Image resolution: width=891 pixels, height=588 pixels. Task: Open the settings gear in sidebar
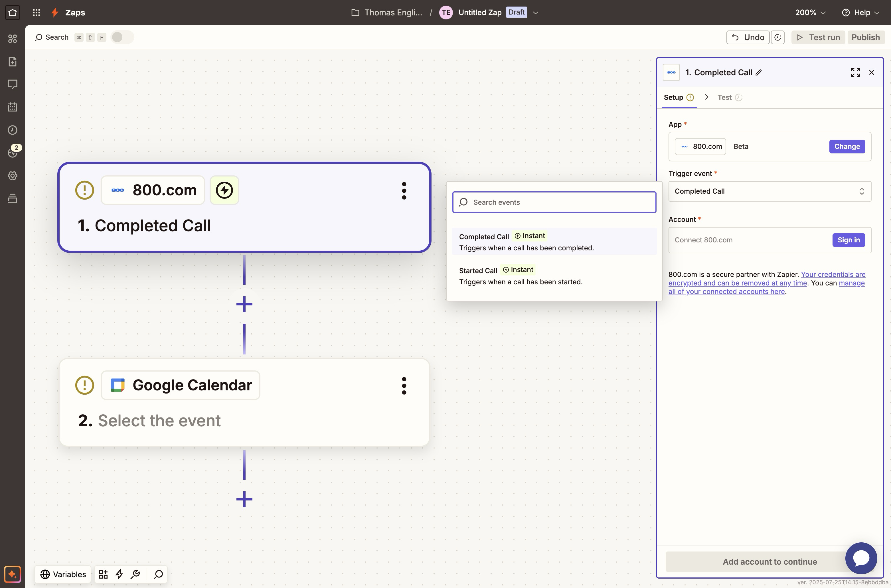click(x=12, y=175)
